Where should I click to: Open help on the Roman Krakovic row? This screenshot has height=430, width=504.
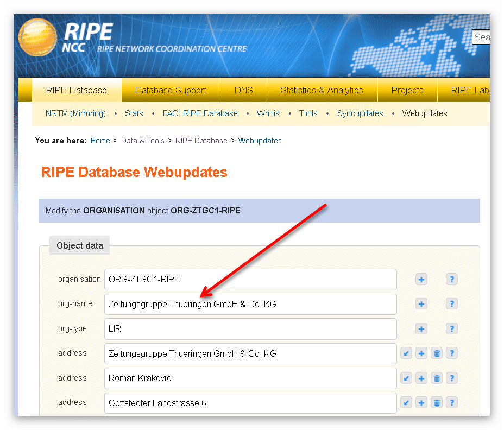452,378
